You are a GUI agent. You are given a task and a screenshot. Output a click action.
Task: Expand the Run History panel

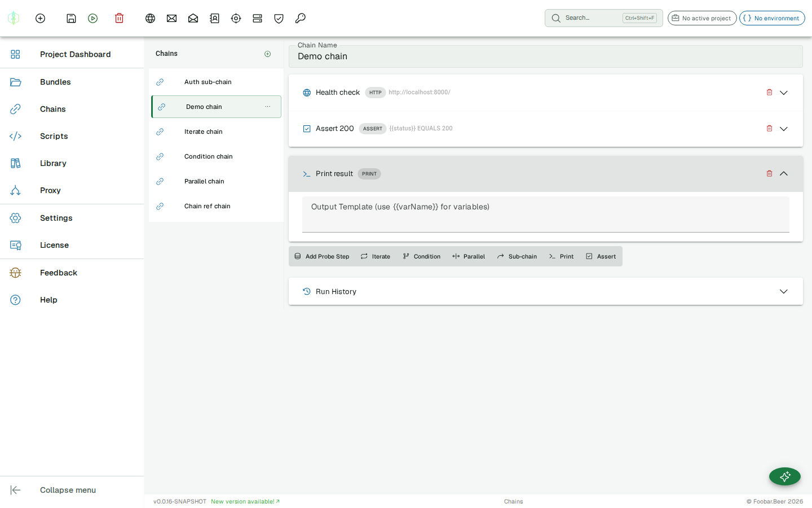(x=784, y=291)
